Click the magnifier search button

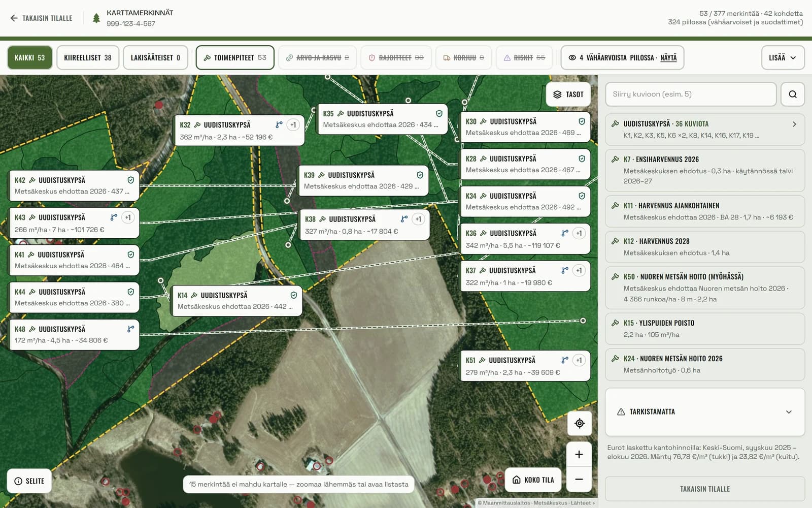793,94
